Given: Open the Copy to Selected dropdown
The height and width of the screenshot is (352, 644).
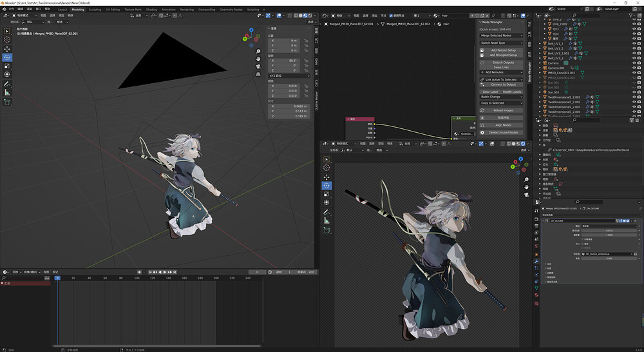Looking at the screenshot, I should pos(501,103).
